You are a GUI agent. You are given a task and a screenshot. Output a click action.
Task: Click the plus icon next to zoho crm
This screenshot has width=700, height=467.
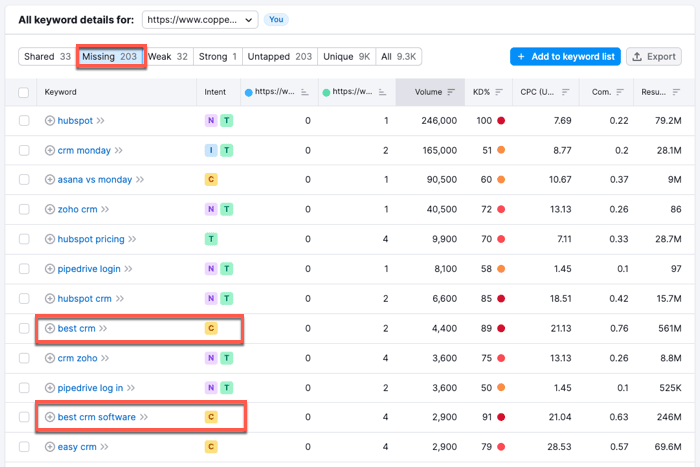50,210
